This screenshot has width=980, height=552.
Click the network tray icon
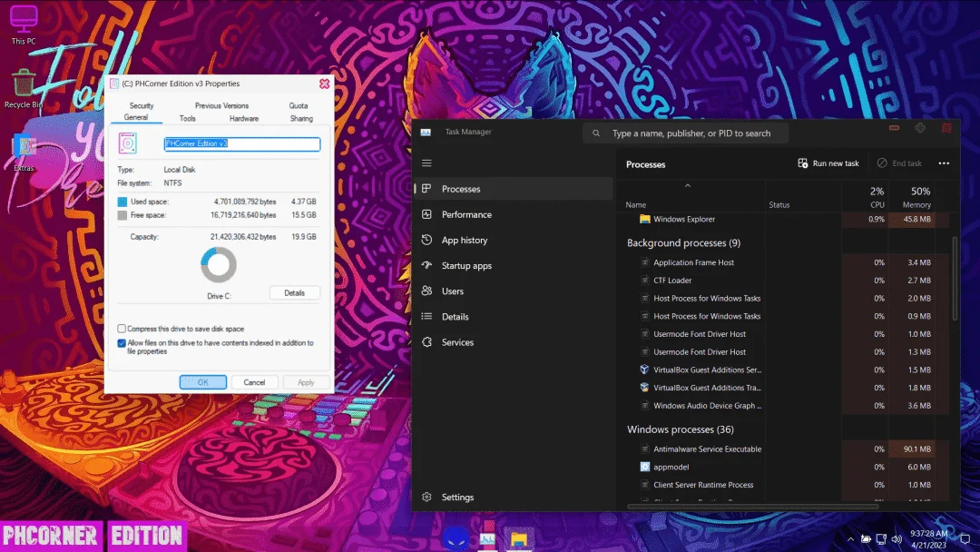click(881, 539)
